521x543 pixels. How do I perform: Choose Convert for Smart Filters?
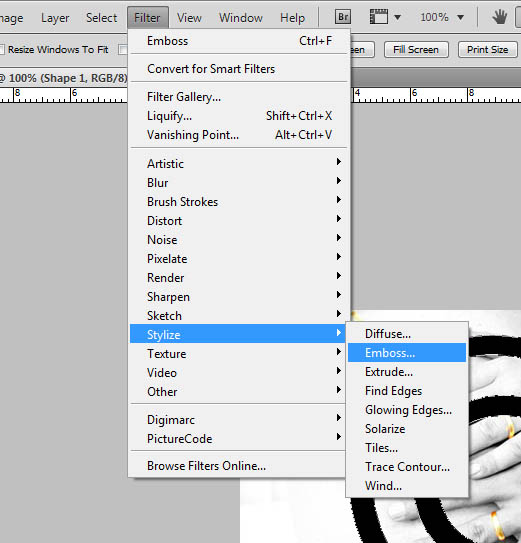tap(239, 69)
